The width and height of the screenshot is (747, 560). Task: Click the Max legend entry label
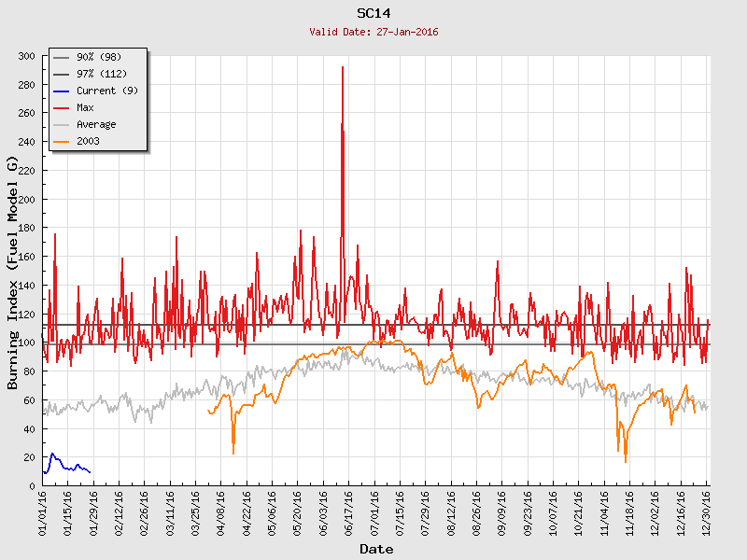pyautogui.click(x=85, y=107)
